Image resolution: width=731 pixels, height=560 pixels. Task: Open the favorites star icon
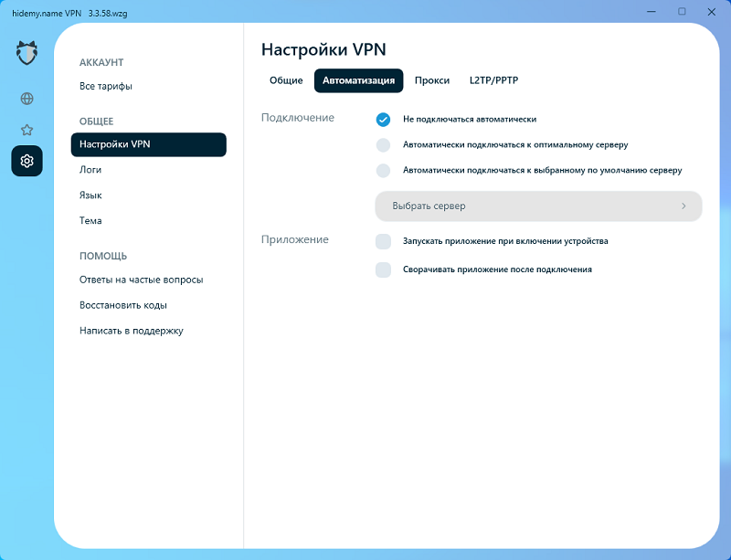pyautogui.click(x=26, y=130)
